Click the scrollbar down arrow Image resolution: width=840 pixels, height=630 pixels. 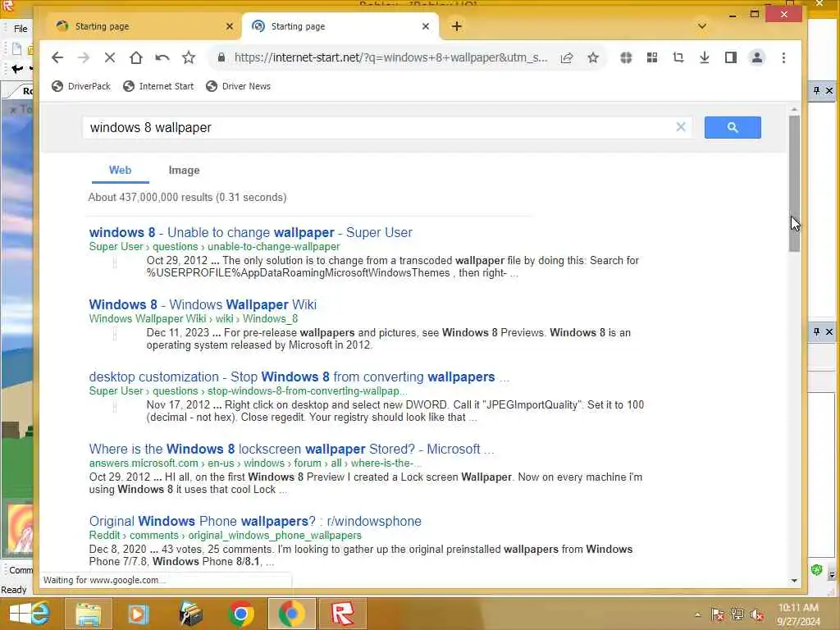[794, 580]
